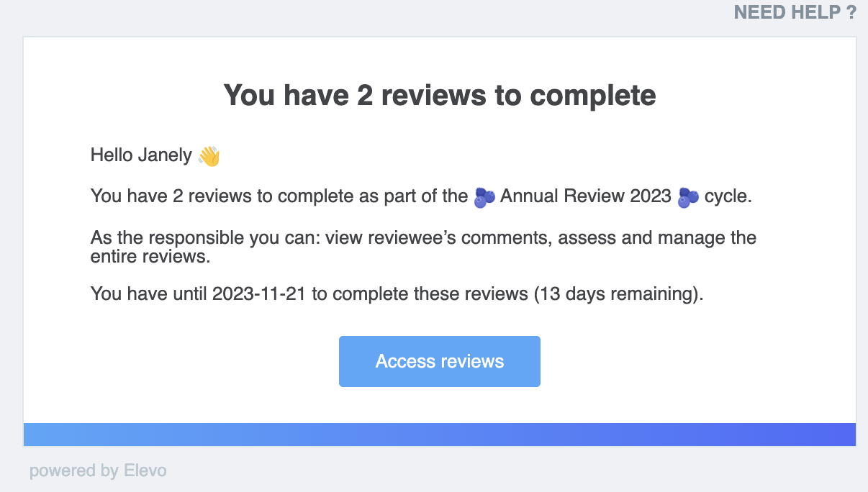Click the waving hand emoji after Janely
868x492 pixels.
tap(209, 155)
